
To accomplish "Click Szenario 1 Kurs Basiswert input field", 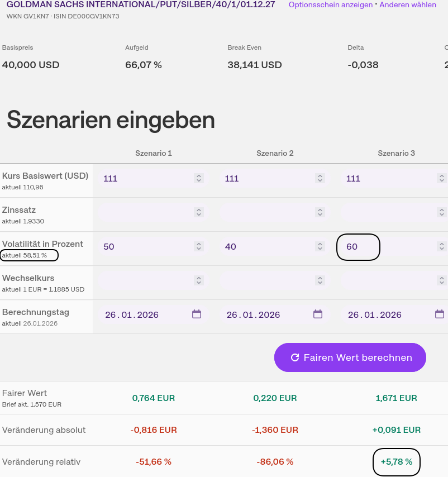I will pos(145,178).
